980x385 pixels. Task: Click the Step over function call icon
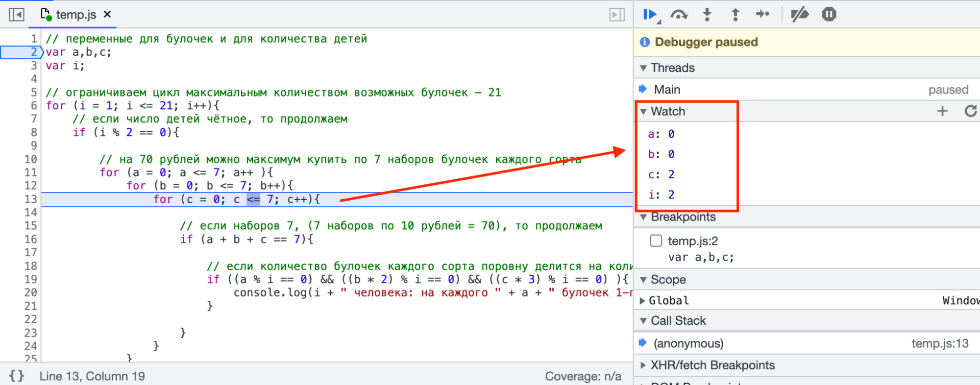pos(678,15)
